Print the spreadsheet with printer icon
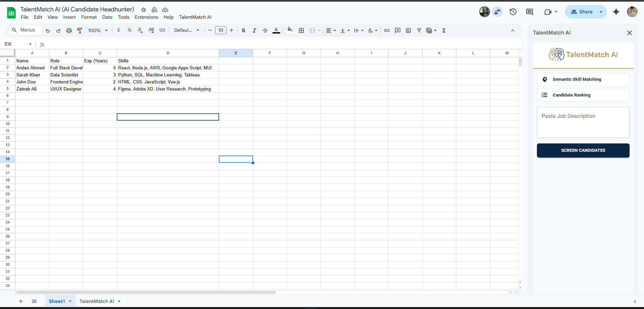The image size is (644, 309). point(69,30)
